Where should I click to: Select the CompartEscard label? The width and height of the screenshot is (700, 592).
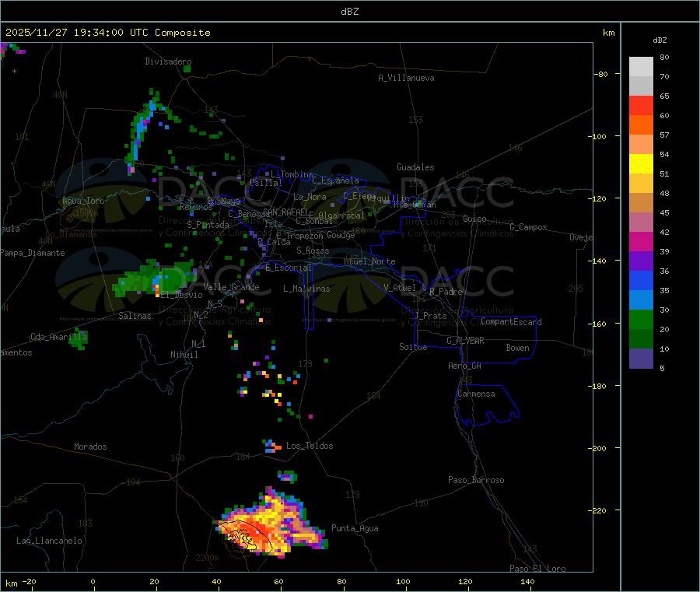coord(511,322)
